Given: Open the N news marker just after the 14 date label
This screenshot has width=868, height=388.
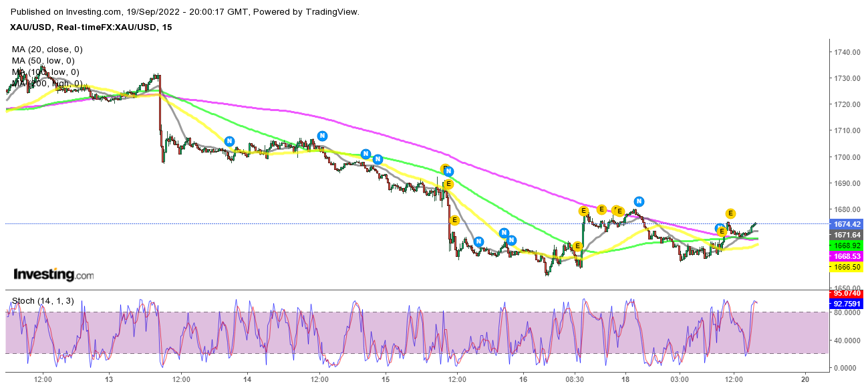Looking at the screenshot, I should (322, 136).
